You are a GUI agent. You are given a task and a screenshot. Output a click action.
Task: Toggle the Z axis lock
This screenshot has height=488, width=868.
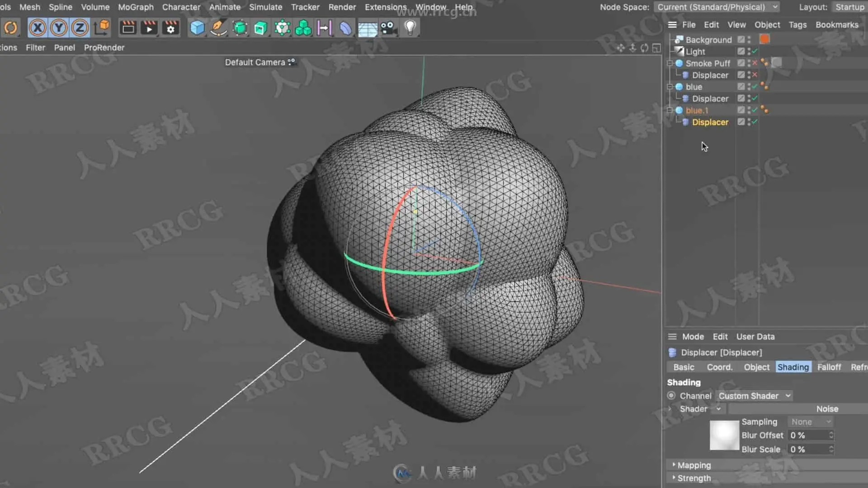80,28
